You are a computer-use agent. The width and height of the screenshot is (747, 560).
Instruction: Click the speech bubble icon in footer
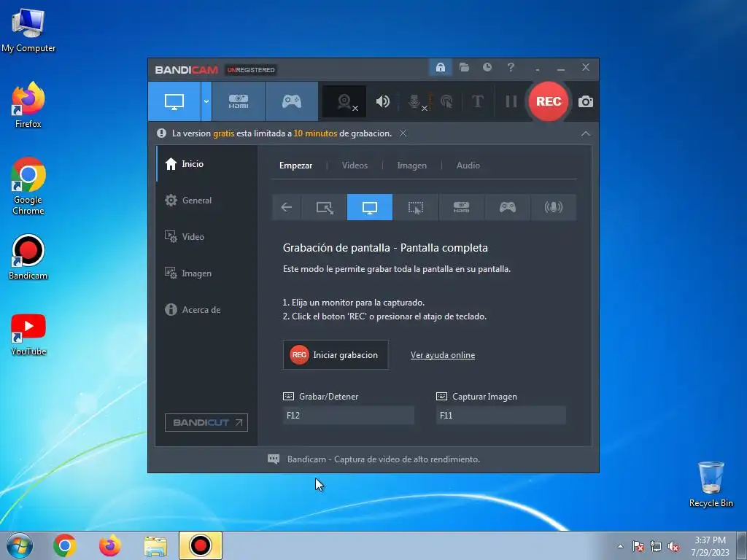[274, 459]
